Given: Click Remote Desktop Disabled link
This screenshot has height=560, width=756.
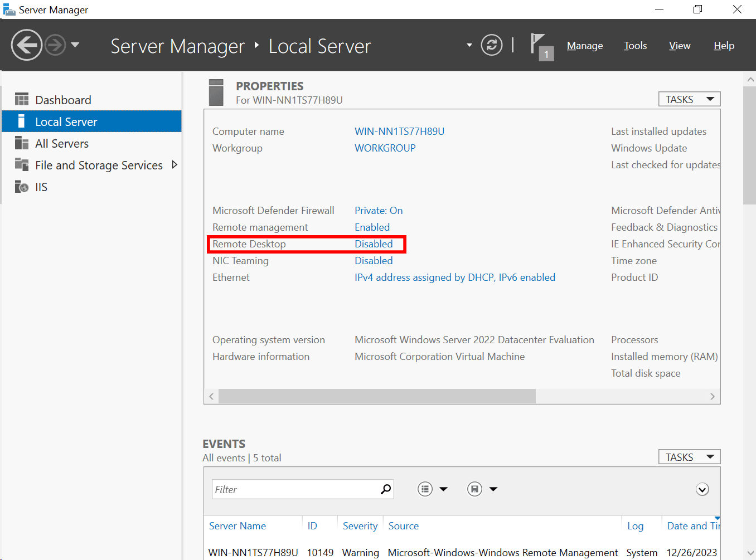Looking at the screenshot, I should (374, 244).
